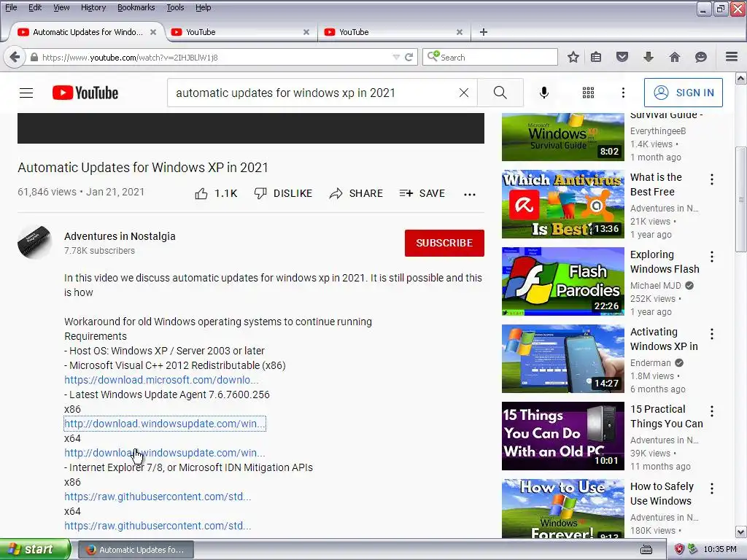The image size is (747, 560).
Task: Open YouTube settings three-dot menu in header
Action: tap(623, 93)
